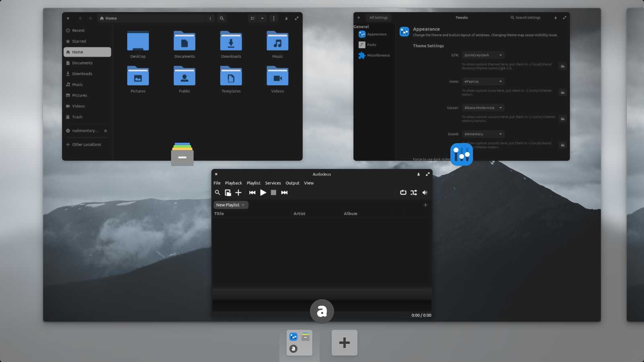Go forward in Files navigation
This screenshot has height=362, width=644.
(x=90, y=18)
